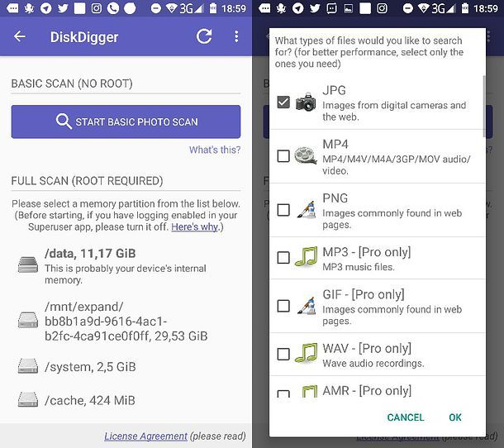Tap the "JPG" file type title

(x=334, y=90)
